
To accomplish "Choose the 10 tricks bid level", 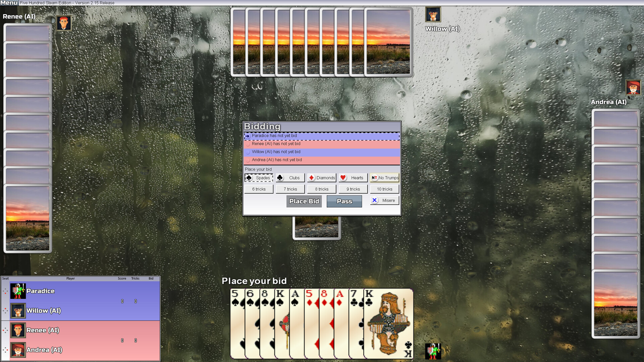I will click(384, 189).
